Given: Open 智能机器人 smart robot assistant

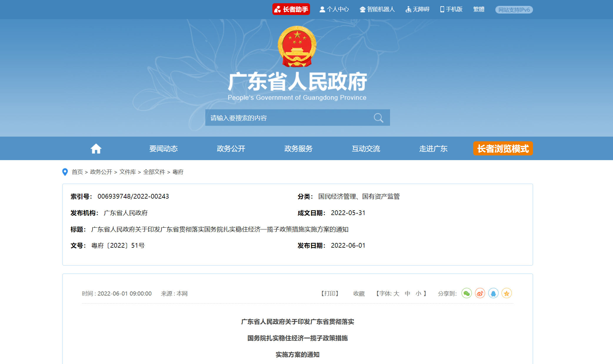Looking at the screenshot, I should (377, 9).
